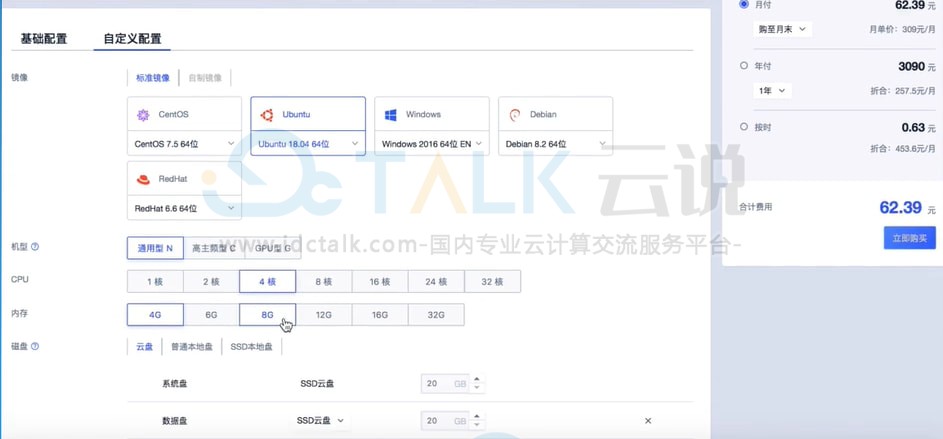Expand the 购至月末 duration dropdown

pyautogui.click(x=782, y=30)
